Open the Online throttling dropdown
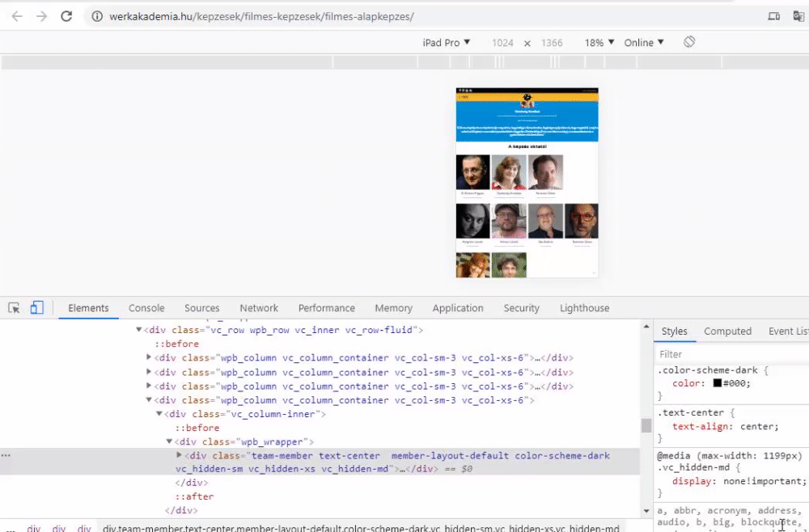The height and width of the screenshot is (532, 809). coord(644,43)
